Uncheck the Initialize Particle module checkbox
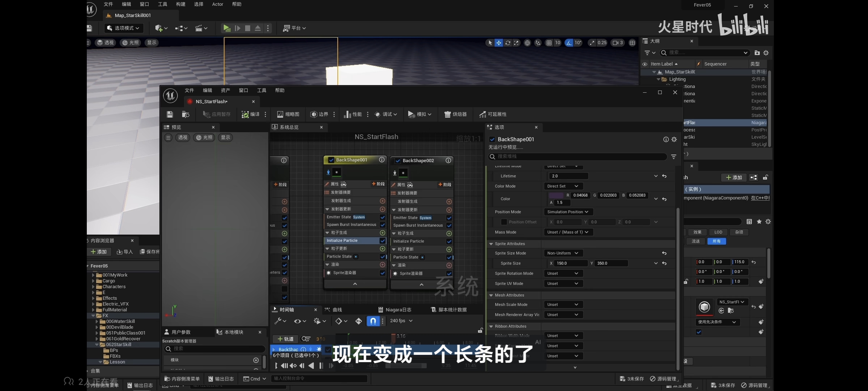Image resolution: width=868 pixels, height=391 pixels. point(382,241)
